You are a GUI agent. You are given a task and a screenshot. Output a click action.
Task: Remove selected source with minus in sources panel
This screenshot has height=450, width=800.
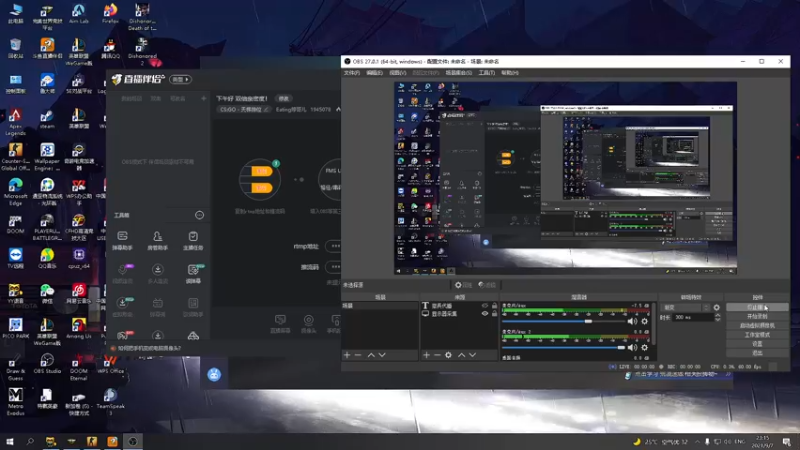437,355
